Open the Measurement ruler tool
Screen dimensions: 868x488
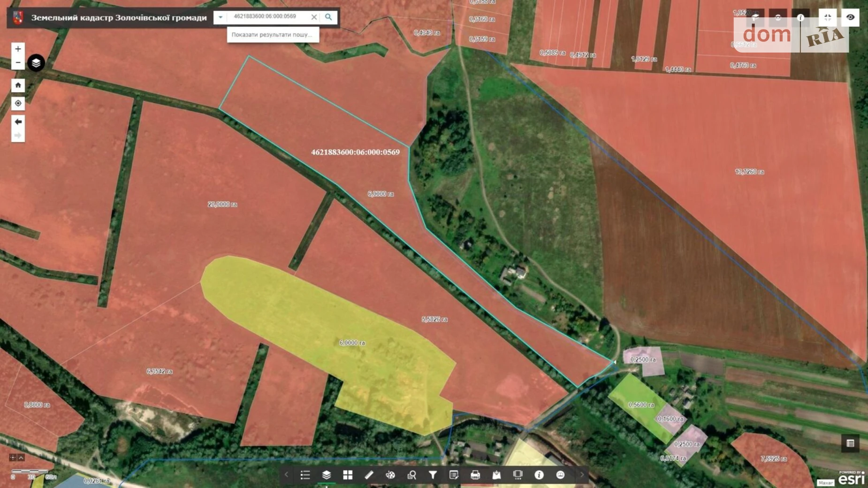point(369,475)
